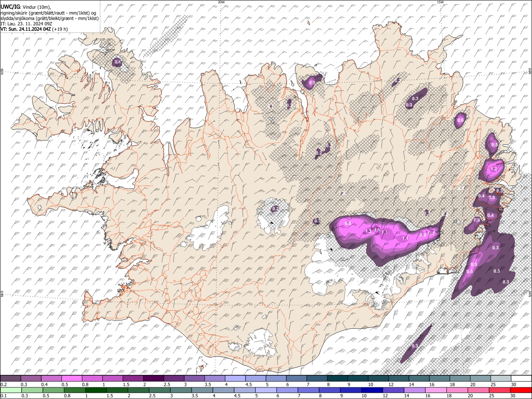Click the violet swatch labeled 12 in bottom legend row
The image size is (532, 399).
394,390
